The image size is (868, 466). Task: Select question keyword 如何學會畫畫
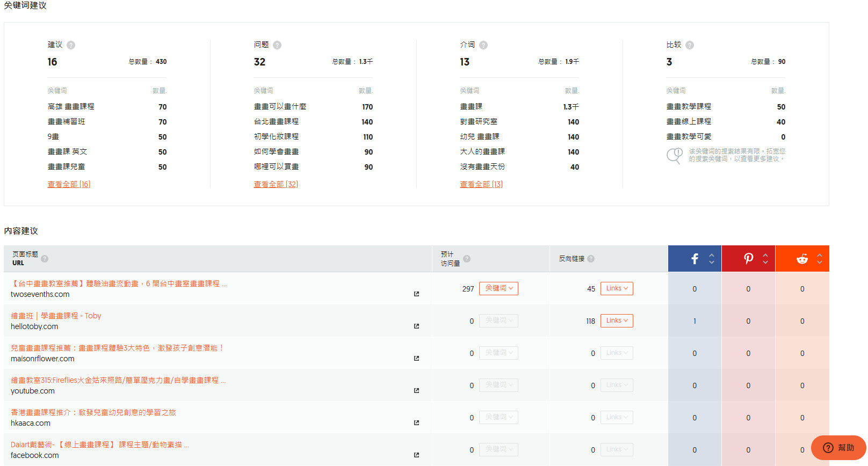pyautogui.click(x=276, y=152)
